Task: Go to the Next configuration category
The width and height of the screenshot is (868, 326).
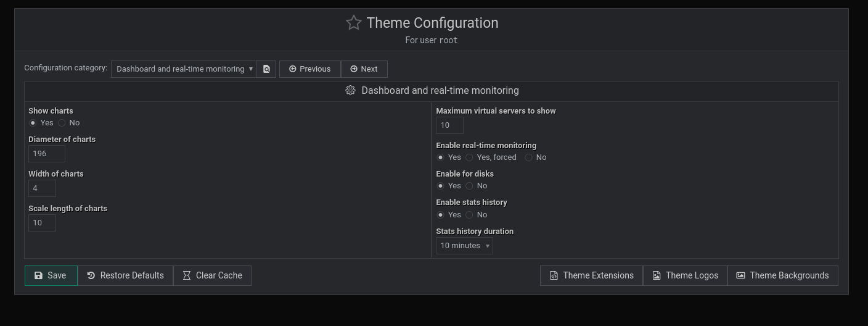Action: click(x=364, y=69)
